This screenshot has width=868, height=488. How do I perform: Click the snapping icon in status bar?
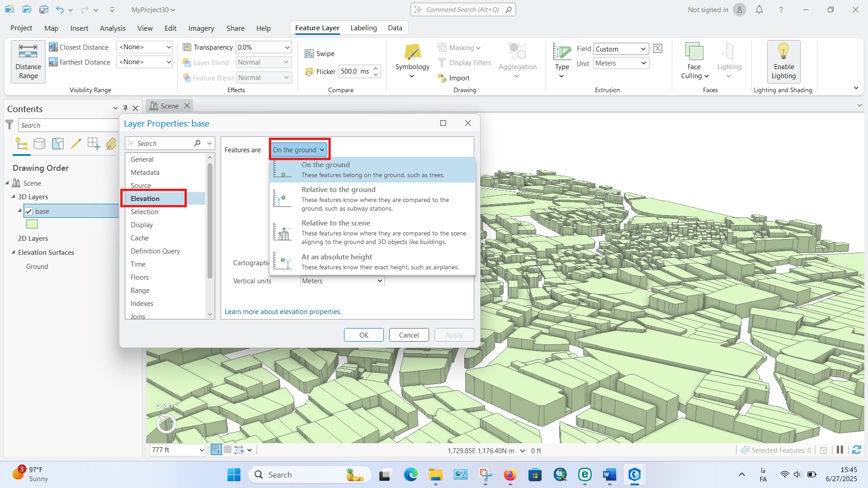click(216, 450)
